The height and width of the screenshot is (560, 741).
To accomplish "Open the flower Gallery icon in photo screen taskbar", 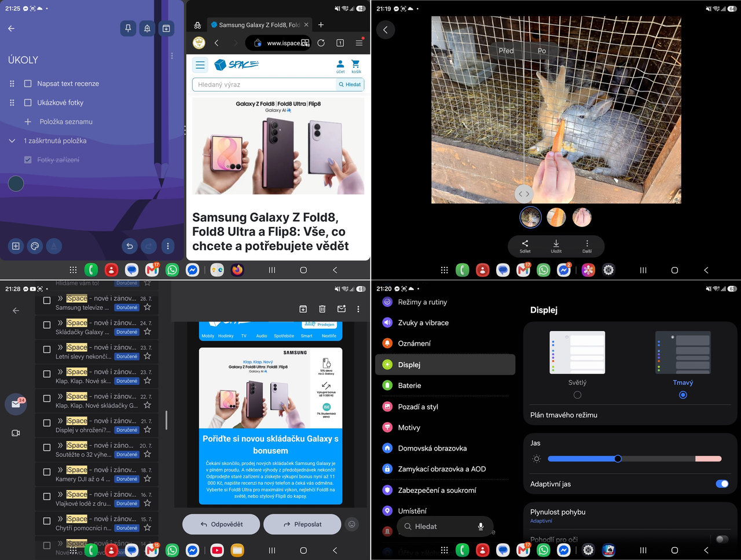I will pos(588,270).
